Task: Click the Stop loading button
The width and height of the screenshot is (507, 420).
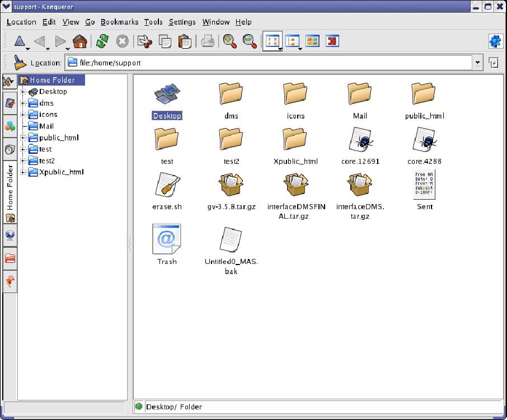Action: (122, 41)
